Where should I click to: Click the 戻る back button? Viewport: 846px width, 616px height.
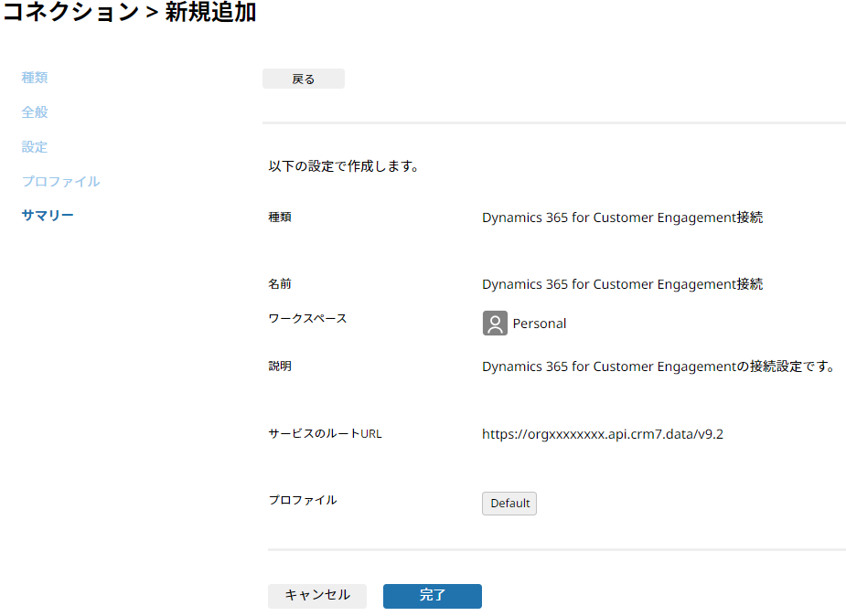304,79
